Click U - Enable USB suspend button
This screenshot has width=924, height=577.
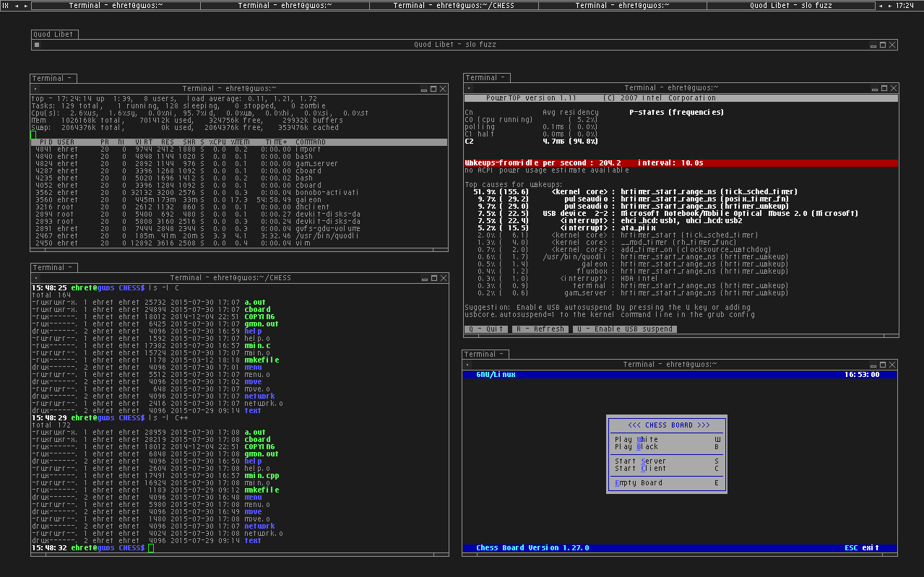pyautogui.click(x=625, y=329)
